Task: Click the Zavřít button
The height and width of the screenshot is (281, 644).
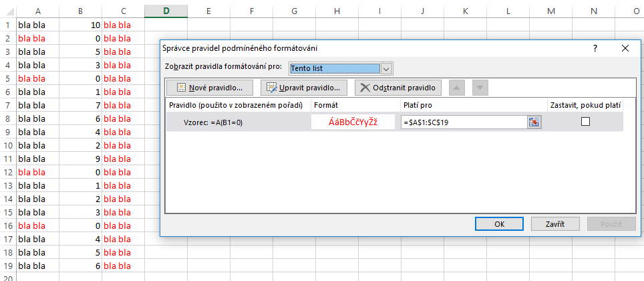Action: [554, 224]
